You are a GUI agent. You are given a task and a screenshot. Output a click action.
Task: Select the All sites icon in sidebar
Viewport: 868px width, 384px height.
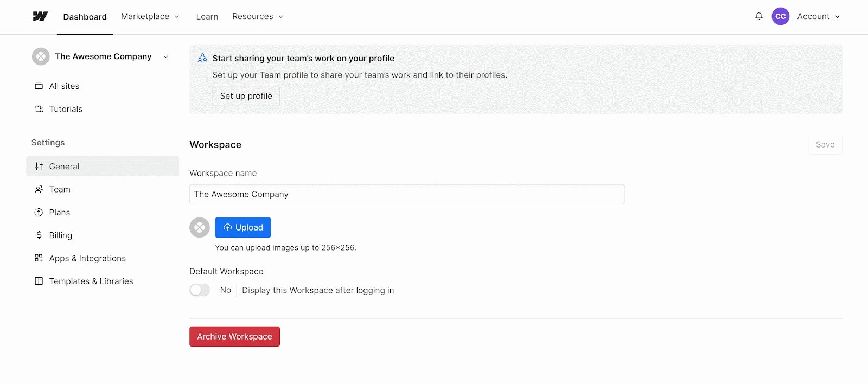tap(39, 86)
